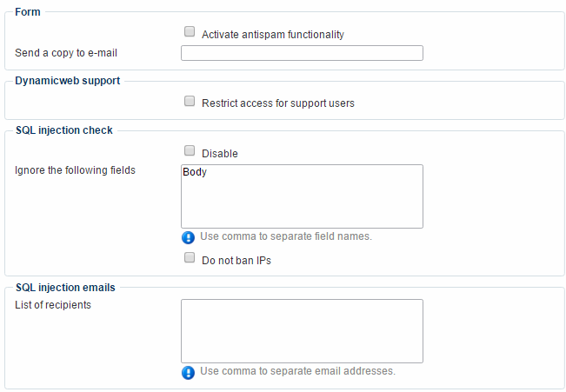Click the 'Activate antispam functionality' label text

[x=273, y=35]
